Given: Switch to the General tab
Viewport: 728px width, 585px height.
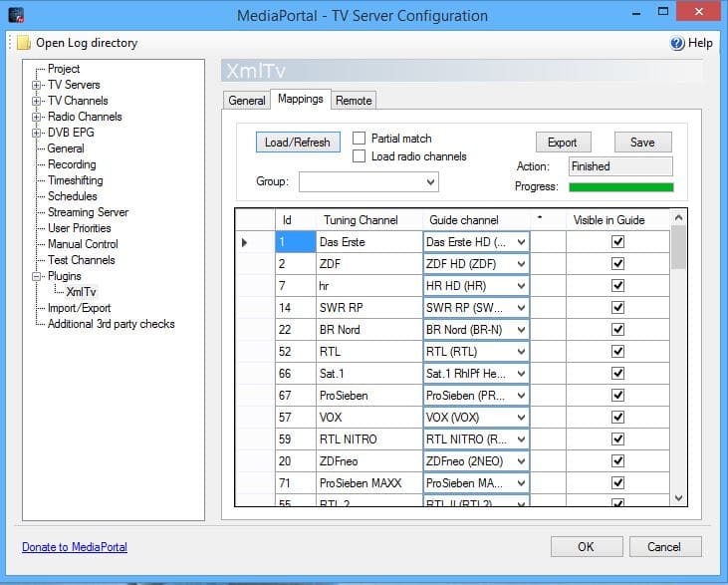Looking at the screenshot, I should 246,101.
